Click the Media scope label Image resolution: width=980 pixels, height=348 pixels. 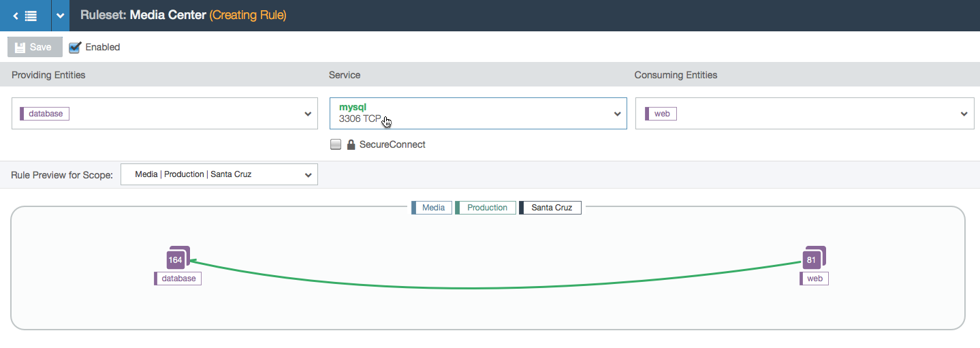tap(432, 208)
